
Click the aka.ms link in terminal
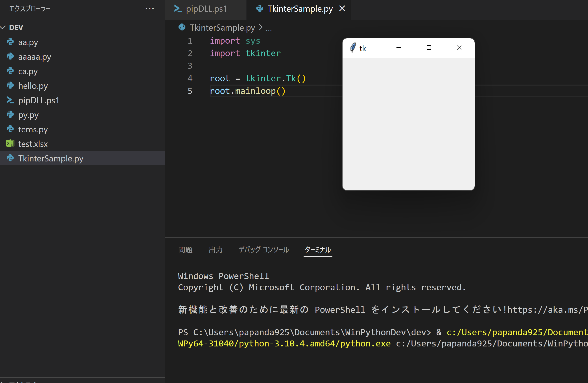[547, 310]
